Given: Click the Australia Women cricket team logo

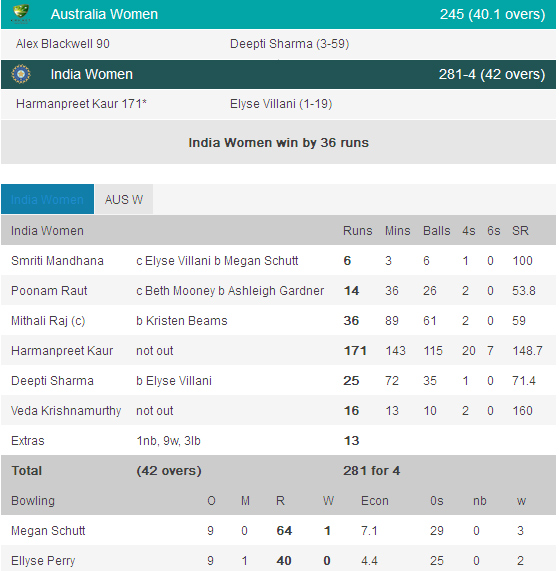Looking at the screenshot, I should click(x=21, y=14).
